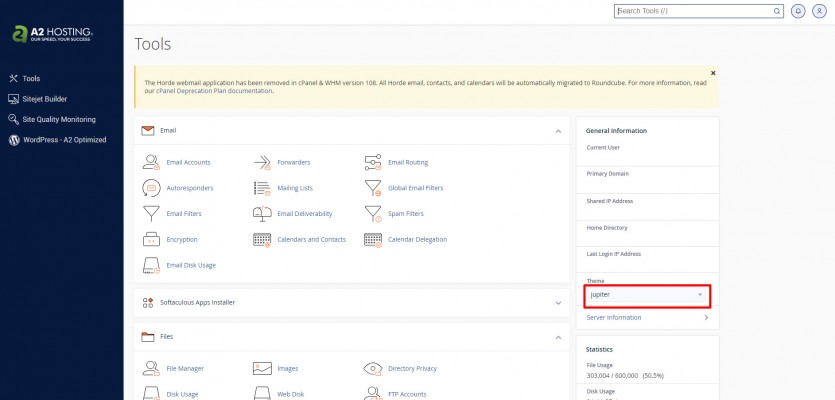This screenshot has height=400, width=835.
Task: Click the Calendars and Contacts icon
Action: pos(262,240)
